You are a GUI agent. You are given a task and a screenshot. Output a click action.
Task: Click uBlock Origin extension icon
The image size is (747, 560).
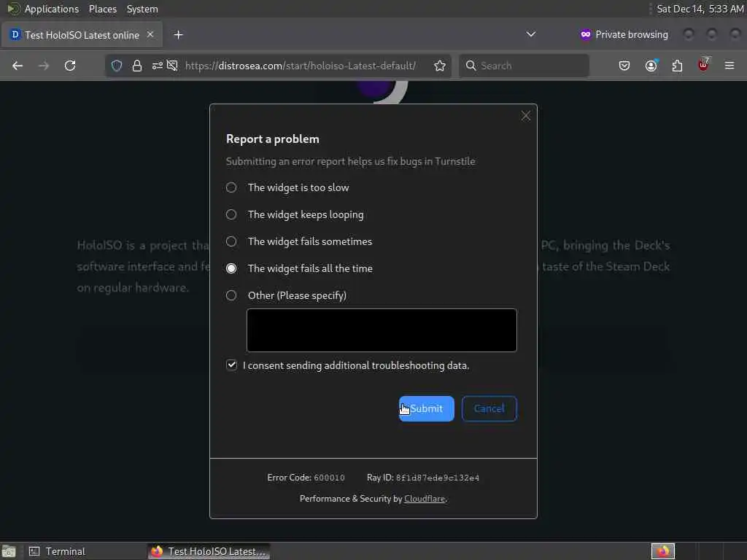pyautogui.click(x=704, y=64)
